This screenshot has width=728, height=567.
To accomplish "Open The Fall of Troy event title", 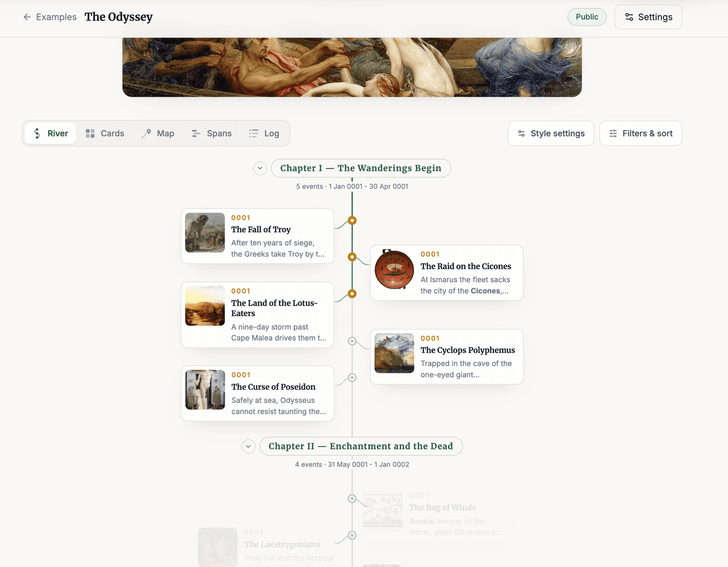I will 261,229.
